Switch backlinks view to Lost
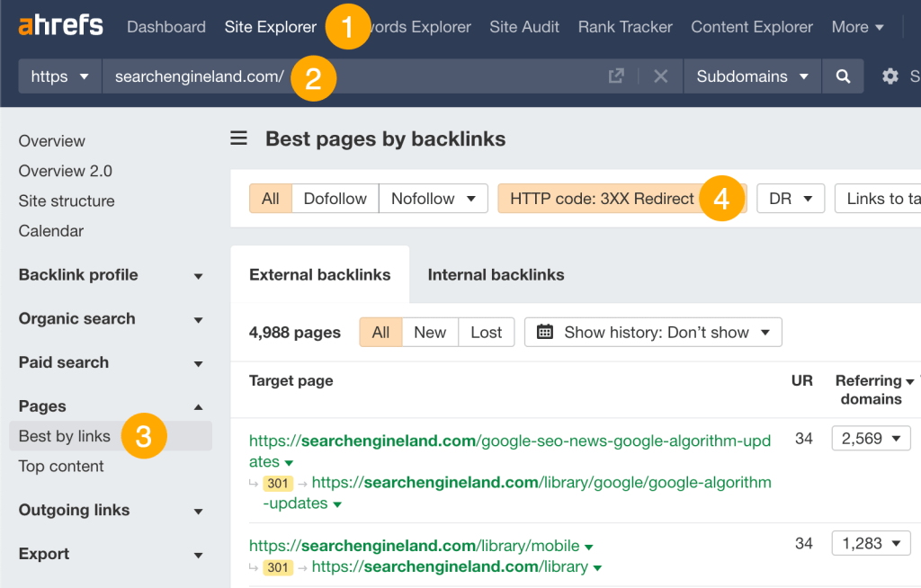Screen dimensions: 921x588 pos(486,332)
